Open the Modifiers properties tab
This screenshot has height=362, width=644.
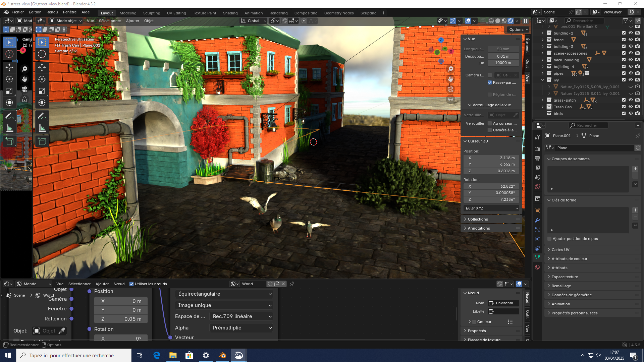(537, 220)
